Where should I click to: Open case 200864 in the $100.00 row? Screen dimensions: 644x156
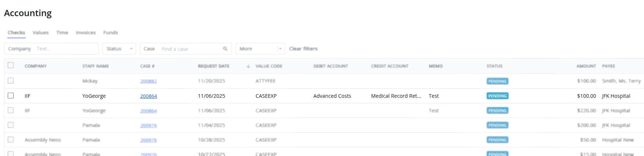coord(148,96)
